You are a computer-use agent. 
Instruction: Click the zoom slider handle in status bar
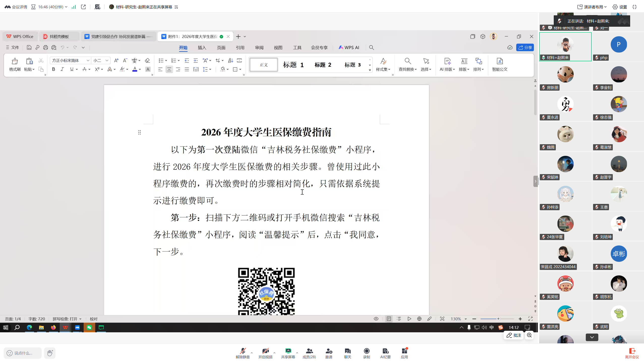tap(498, 319)
